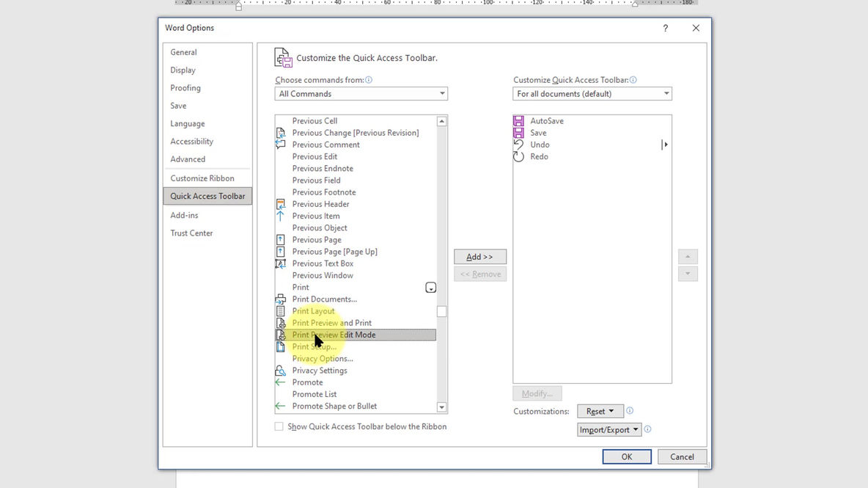The image size is (868, 488).
Task: Click the Print Preview Edit Mode icon
Action: (x=281, y=335)
